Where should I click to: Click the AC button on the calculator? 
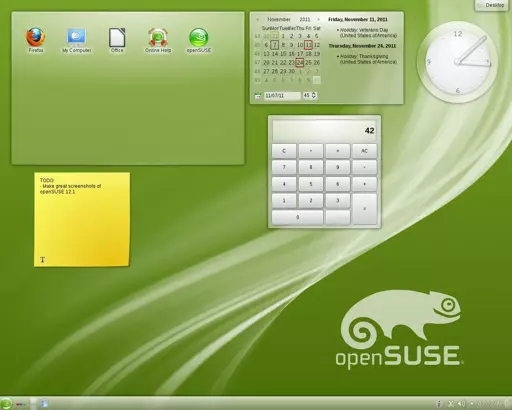[364, 151]
